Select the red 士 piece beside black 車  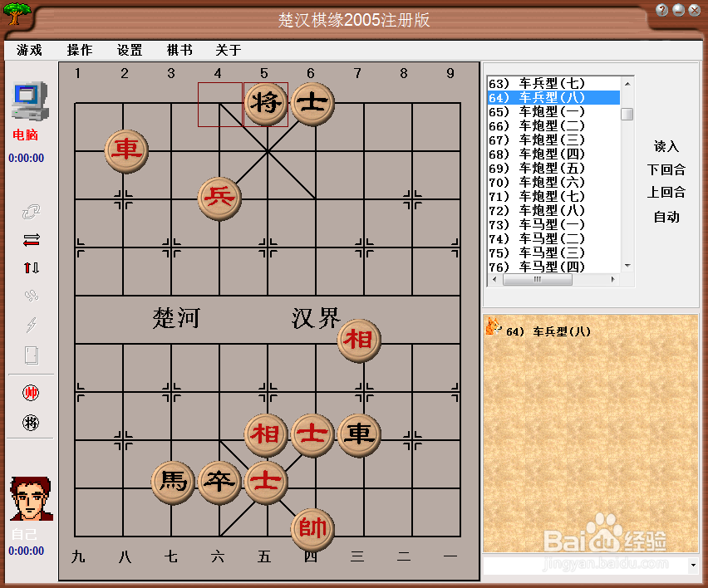pos(313,435)
